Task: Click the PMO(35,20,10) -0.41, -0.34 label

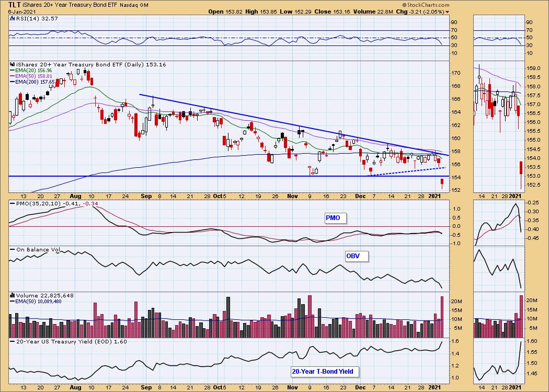Action: [56, 203]
